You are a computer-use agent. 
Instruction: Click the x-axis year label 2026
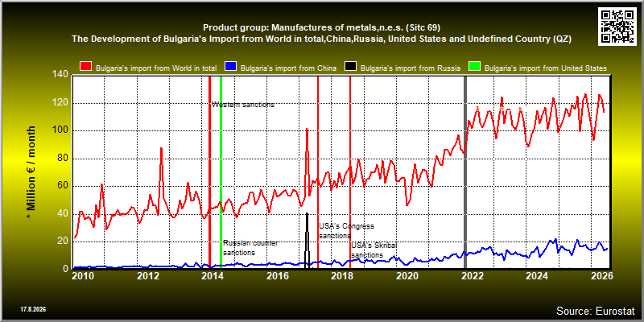(601, 276)
